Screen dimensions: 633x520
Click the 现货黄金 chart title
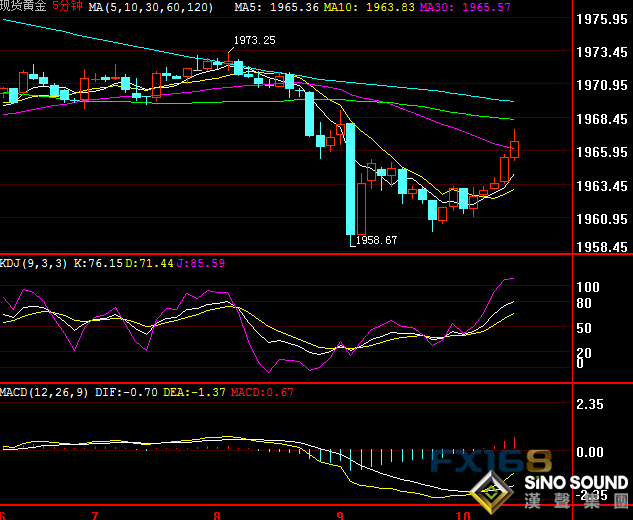pos(22,7)
